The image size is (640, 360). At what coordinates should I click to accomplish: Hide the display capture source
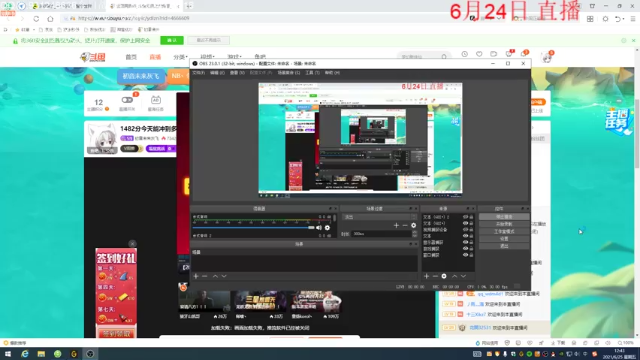pos(465,242)
